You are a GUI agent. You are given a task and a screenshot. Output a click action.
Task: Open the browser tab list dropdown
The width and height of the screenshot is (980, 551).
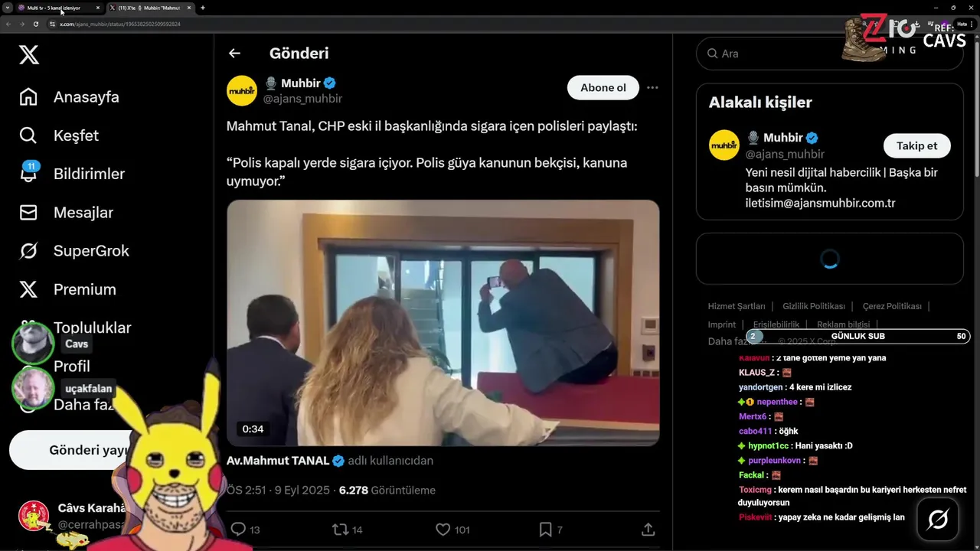click(x=7, y=8)
